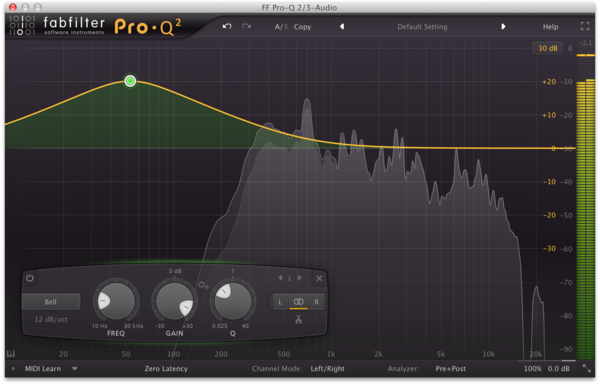Toggle the gain-Q interaction gear icon

point(203,285)
